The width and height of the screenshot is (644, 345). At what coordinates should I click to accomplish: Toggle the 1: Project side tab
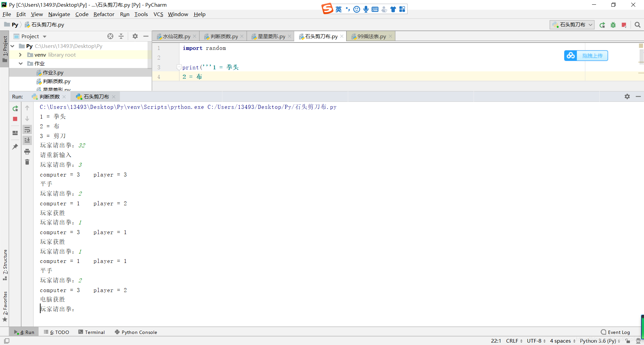pos(5,49)
